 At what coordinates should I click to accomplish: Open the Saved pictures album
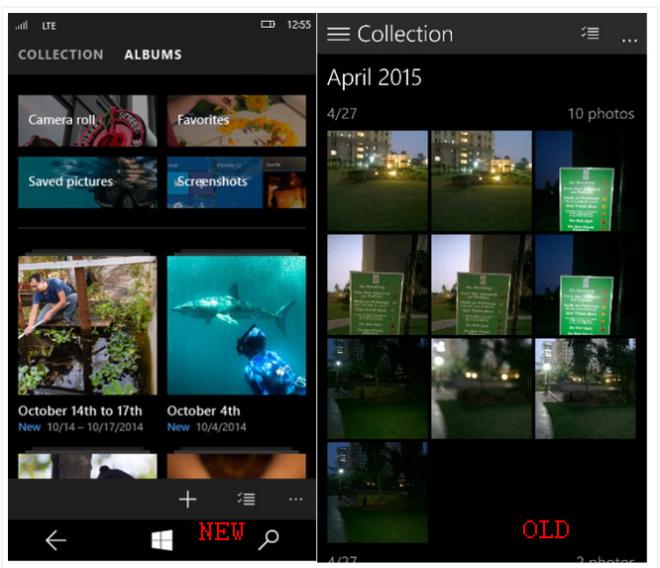click(x=88, y=182)
